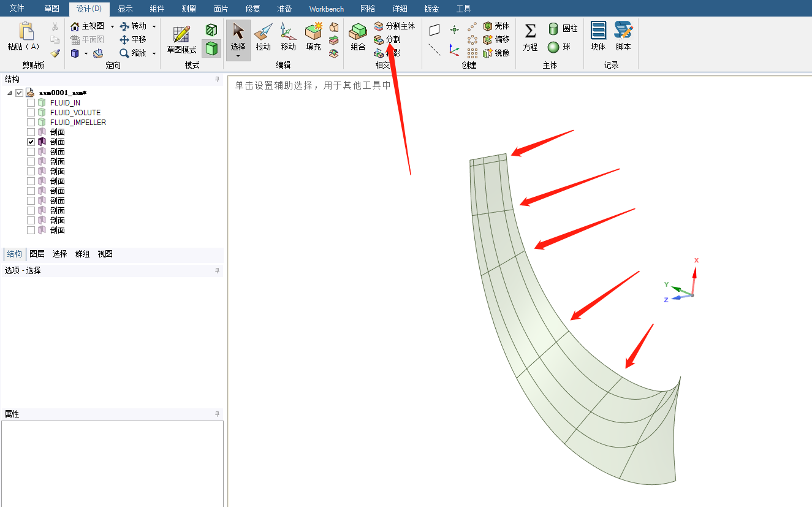Toggle the FLUID_VOLUTE visibility checkbox
The height and width of the screenshot is (507, 812).
pos(31,113)
